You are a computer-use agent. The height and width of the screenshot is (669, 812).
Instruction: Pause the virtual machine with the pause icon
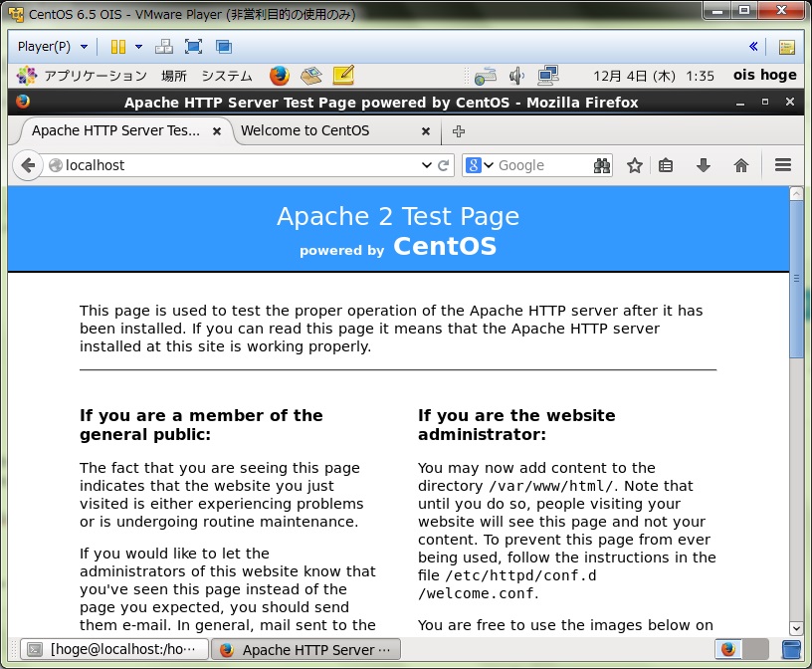pos(118,47)
